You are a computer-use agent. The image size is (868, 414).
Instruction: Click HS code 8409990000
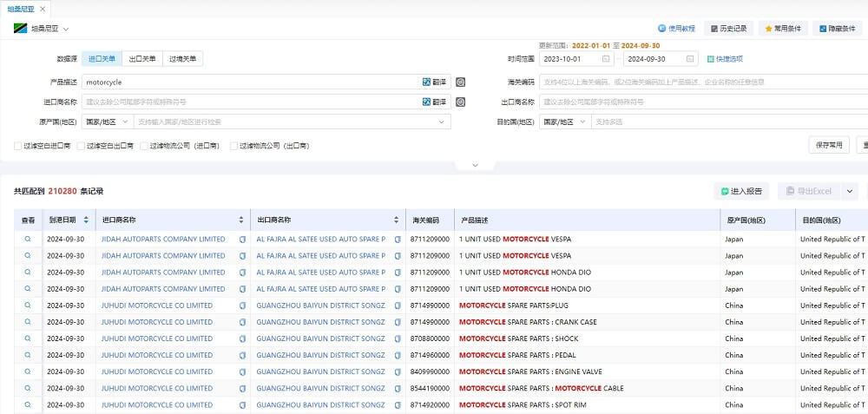(430, 372)
